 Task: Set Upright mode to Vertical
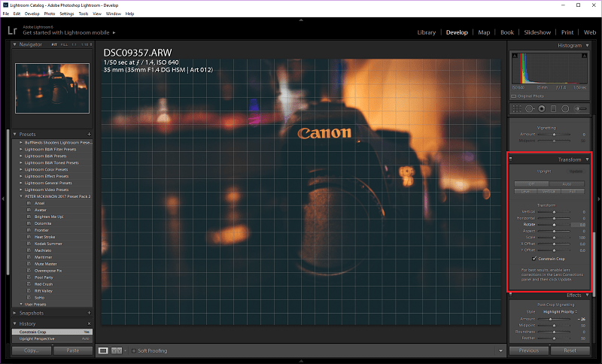click(549, 191)
